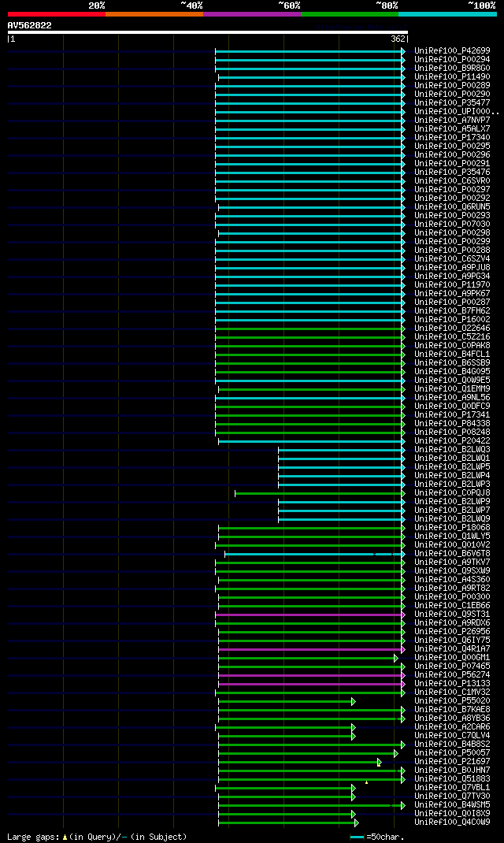
Task: Open hit UniRef100_P42699
Action: click(x=452, y=51)
